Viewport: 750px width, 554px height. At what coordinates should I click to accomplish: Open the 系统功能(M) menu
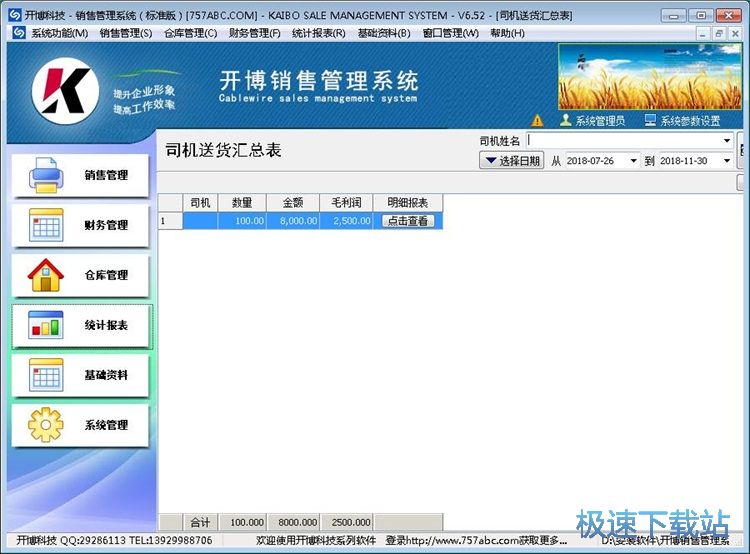[x=60, y=33]
